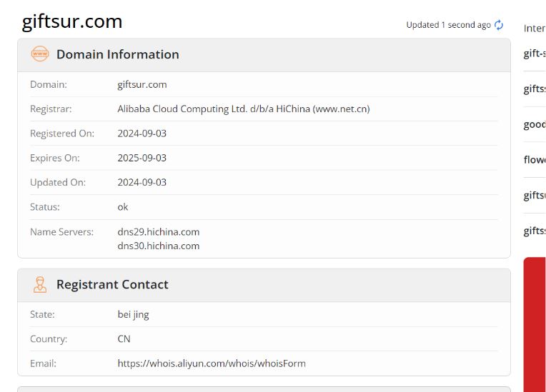
Task: Click the dns29.hichina.com name server
Action: tap(158, 232)
